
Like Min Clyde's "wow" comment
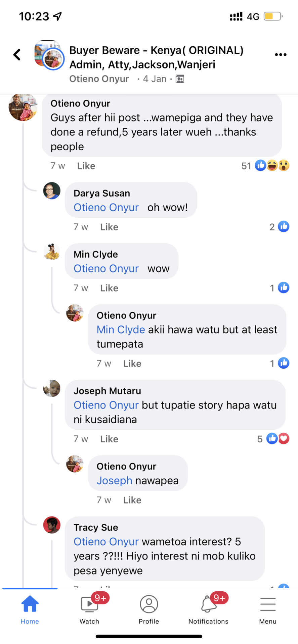109,288
